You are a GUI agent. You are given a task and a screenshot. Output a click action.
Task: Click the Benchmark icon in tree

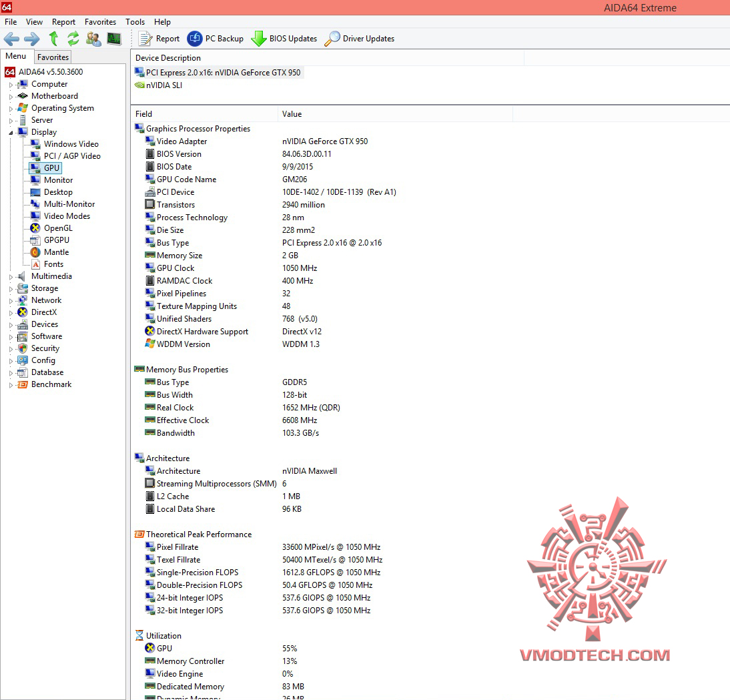22,384
